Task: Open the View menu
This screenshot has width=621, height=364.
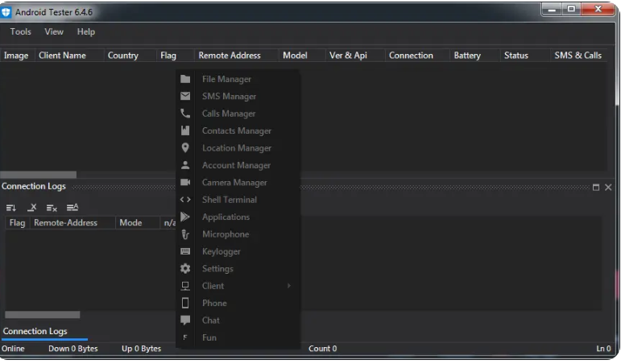Action: [x=54, y=31]
